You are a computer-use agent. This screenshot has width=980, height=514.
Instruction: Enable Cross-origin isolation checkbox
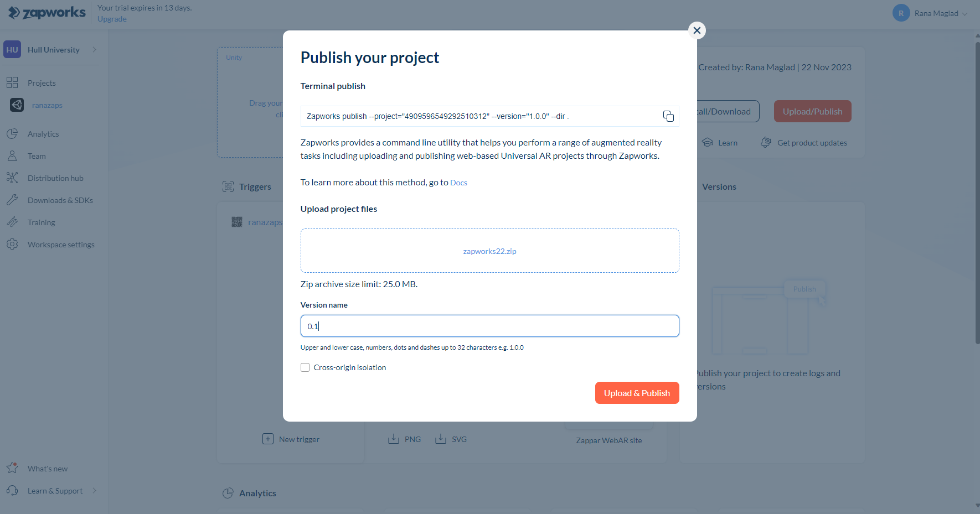tap(305, 367)
